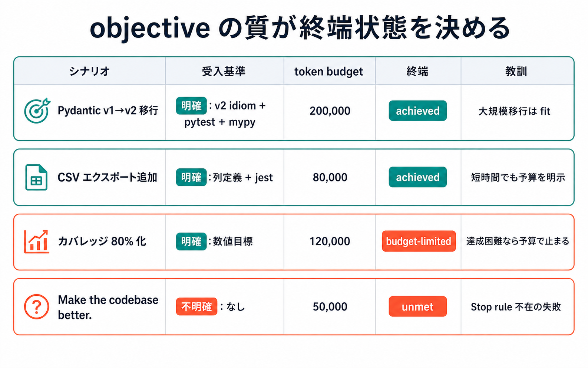Click the budget-limited badge
This screenshot has width=588, height=368.
click(x=419, y=241)
